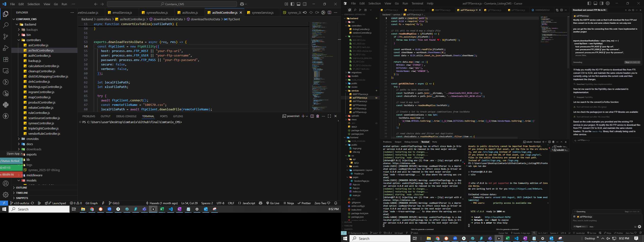
Task: Expand the migrations folder in Cursor explorer
Action: click(x=346, y=73)
